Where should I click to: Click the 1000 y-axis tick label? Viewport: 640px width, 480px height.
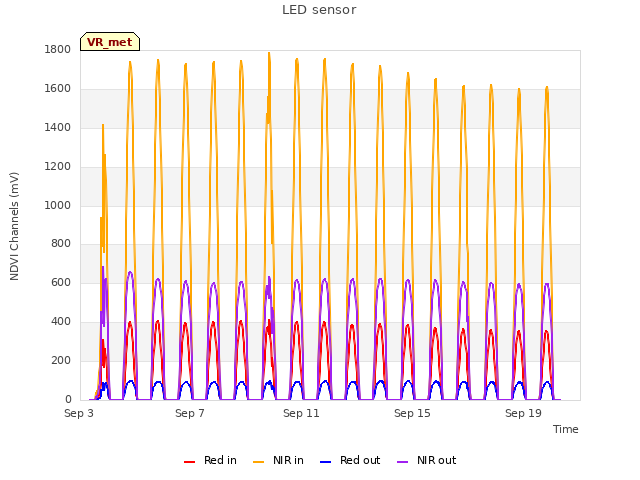(x=58, y=205)
